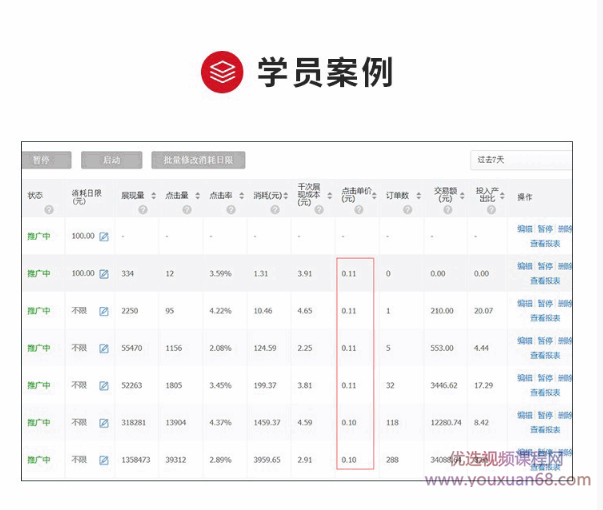Click the 124.59 spend cell

click(265, 348)
